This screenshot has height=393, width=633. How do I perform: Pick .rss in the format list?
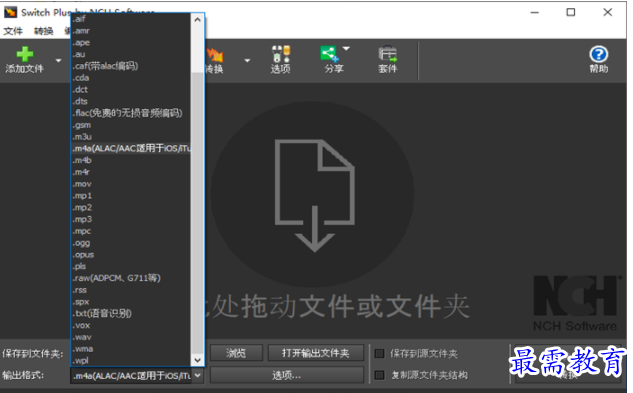click(131, 290)
